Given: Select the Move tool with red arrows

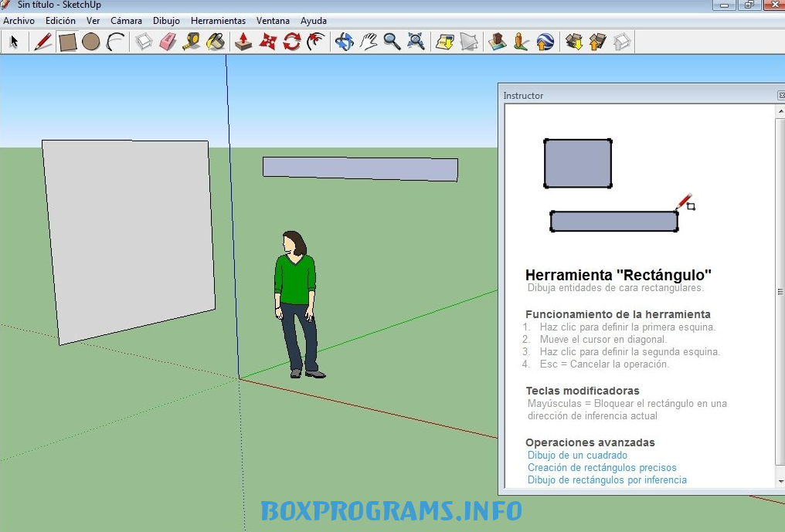Looking at the screenshot, I should (x=267, y=42).
